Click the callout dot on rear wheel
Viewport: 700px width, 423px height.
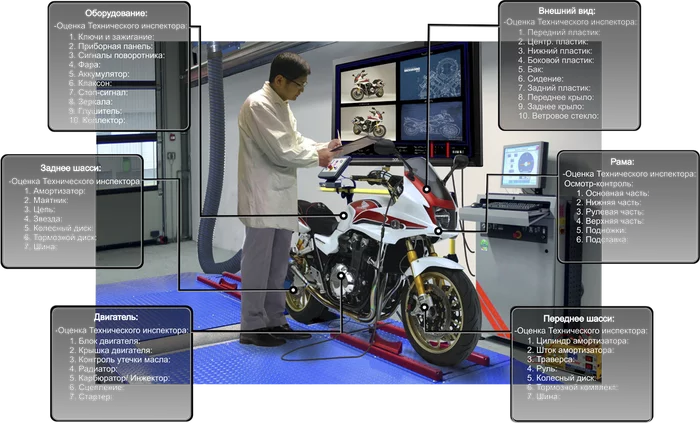pos(293,290)
